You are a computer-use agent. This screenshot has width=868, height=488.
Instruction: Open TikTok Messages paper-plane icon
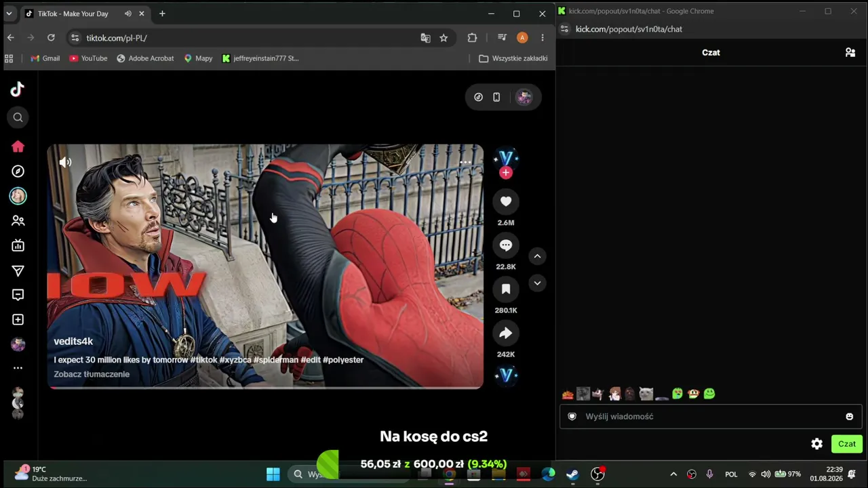pos(18,270)
